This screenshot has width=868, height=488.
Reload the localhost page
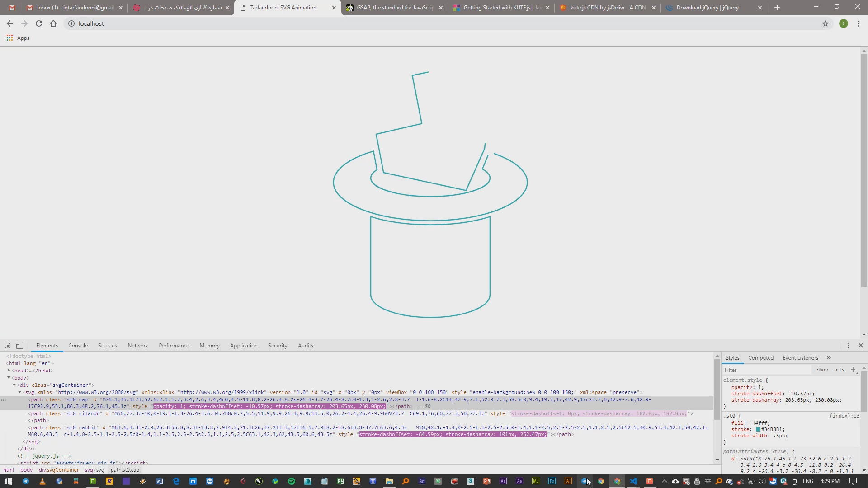pos(39,23)
